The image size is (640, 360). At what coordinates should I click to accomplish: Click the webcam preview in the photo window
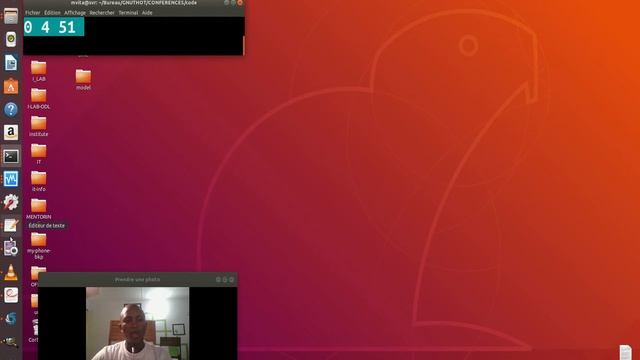pyautogui.click(x=138, y=324)
